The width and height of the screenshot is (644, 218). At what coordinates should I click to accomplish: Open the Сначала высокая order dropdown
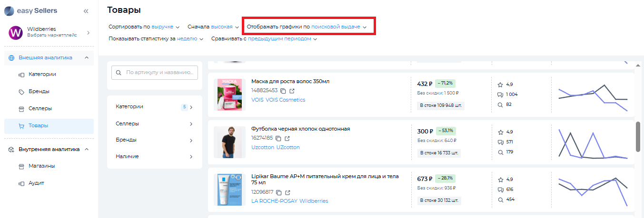click(x=213, y=27)
